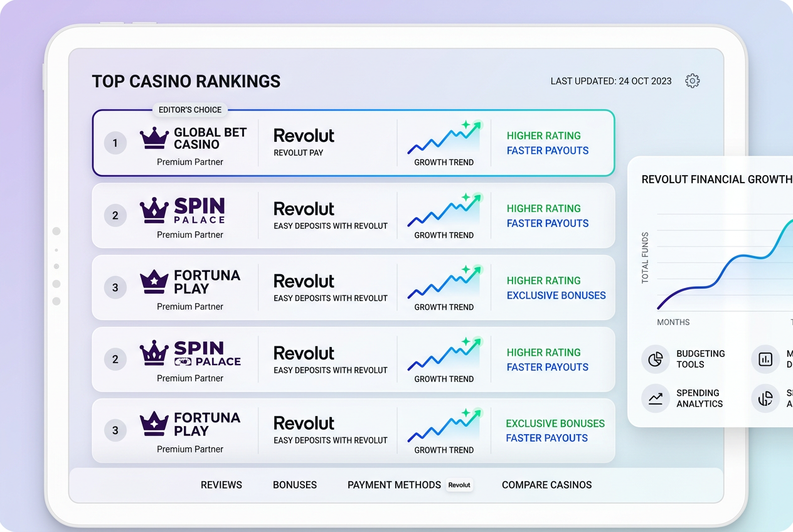This screenshot has width=793, height=532.
Task: Click the Spending Analytics line chart icon
Action: (x=656, y=398)
